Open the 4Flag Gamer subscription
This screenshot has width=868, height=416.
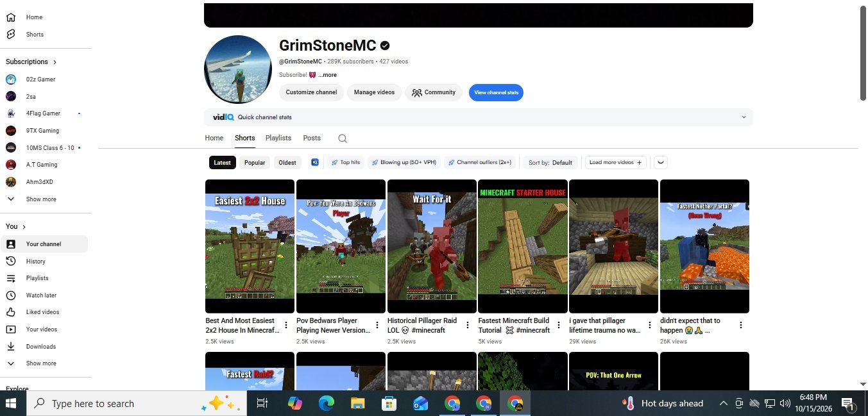(43, 113)
